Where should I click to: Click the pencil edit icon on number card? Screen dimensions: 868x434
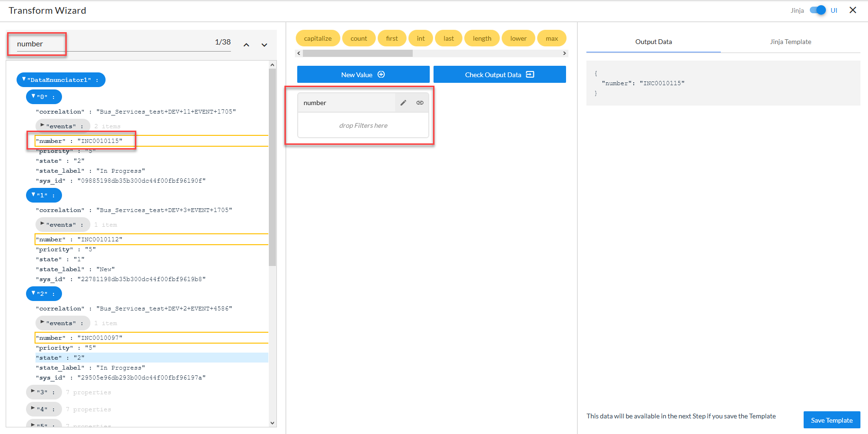(403, 103)
